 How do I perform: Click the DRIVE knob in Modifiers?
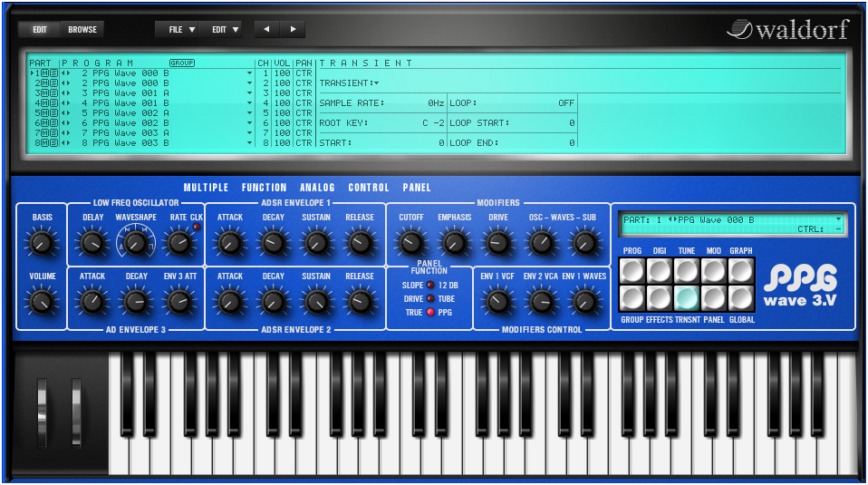[498, 243]
